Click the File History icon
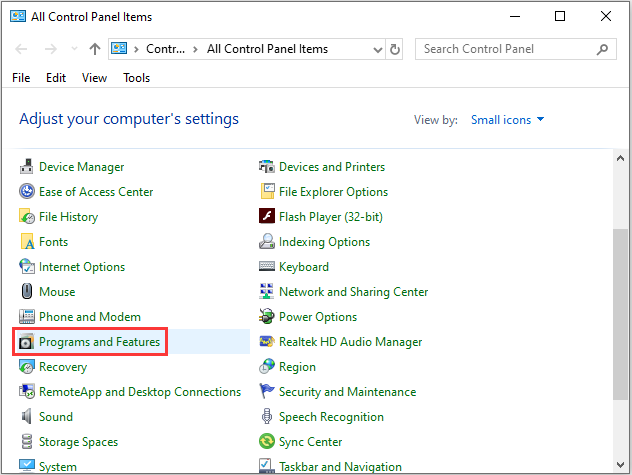 [27, 217]
